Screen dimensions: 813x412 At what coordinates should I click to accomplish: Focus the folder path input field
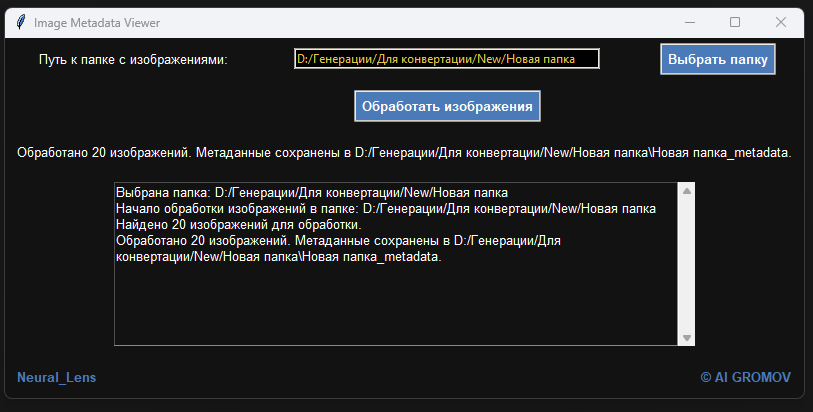pyautogui.click(x=446, y=59)
